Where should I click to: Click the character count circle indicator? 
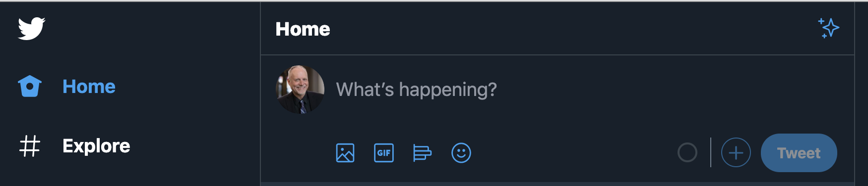(687, 152)
